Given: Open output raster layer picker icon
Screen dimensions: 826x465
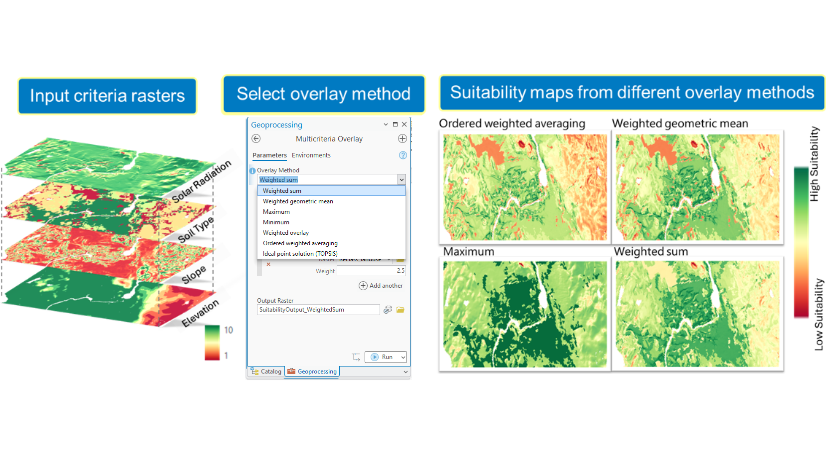Looking at the screenshot, I should (388, 310).
